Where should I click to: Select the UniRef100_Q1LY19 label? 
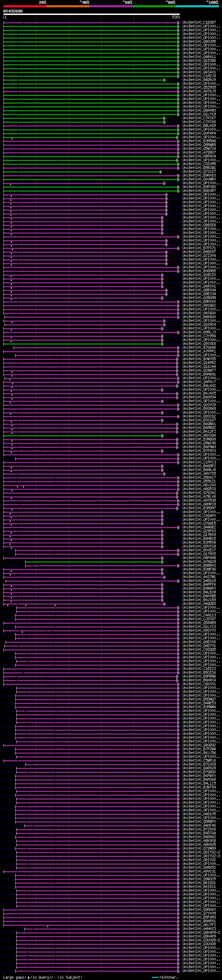tap(199, 114)
